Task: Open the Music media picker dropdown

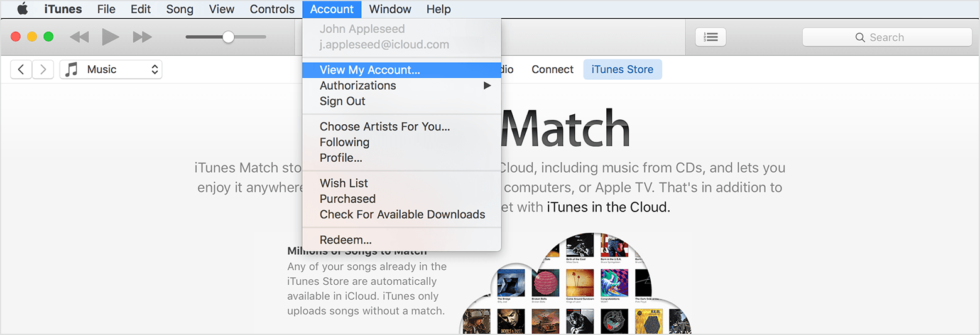Action: (111, 70)
